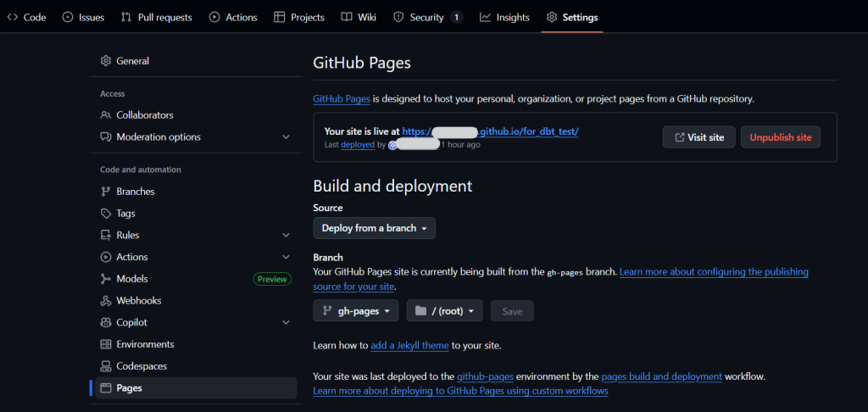Click the disabled Save button

512,311
